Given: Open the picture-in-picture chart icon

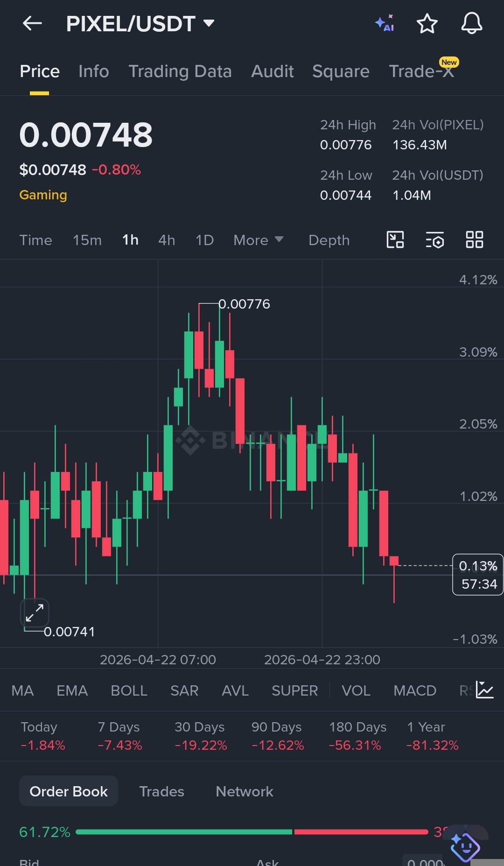Looking at the screenshot, I should point(395,240).
